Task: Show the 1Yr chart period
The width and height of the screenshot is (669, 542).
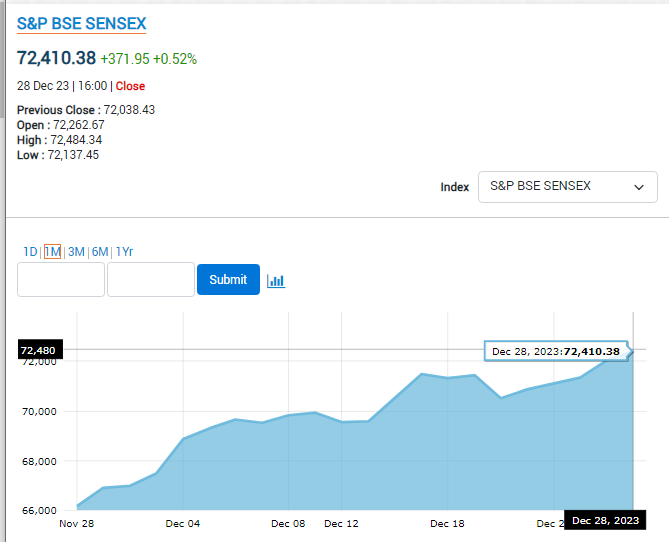Action: pyautogui.click(x=125, y=252)
